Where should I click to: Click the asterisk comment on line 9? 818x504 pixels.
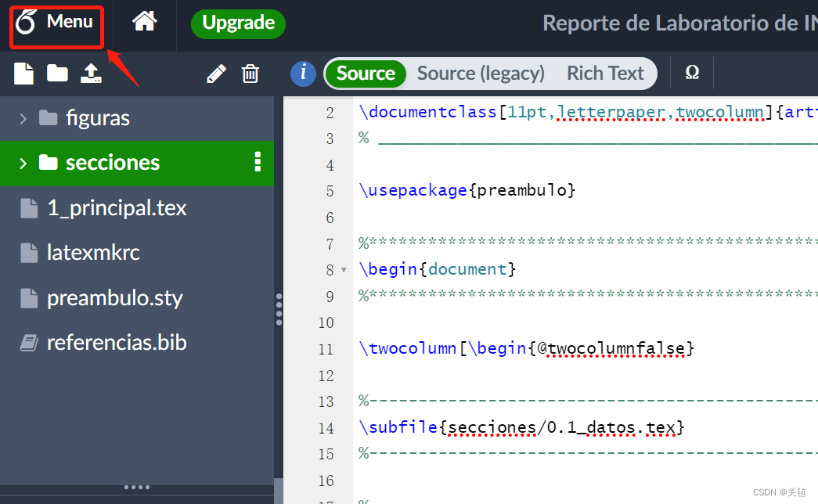click(588, 295)
